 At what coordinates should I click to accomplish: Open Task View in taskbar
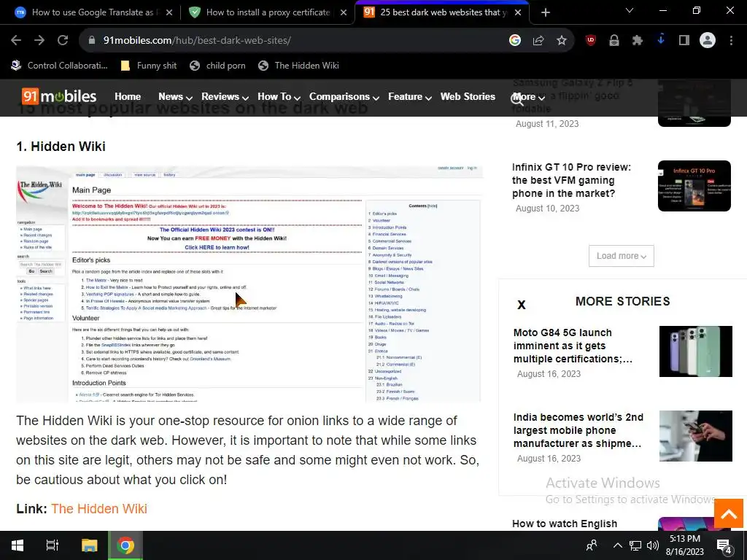click(x=53, y=545)
